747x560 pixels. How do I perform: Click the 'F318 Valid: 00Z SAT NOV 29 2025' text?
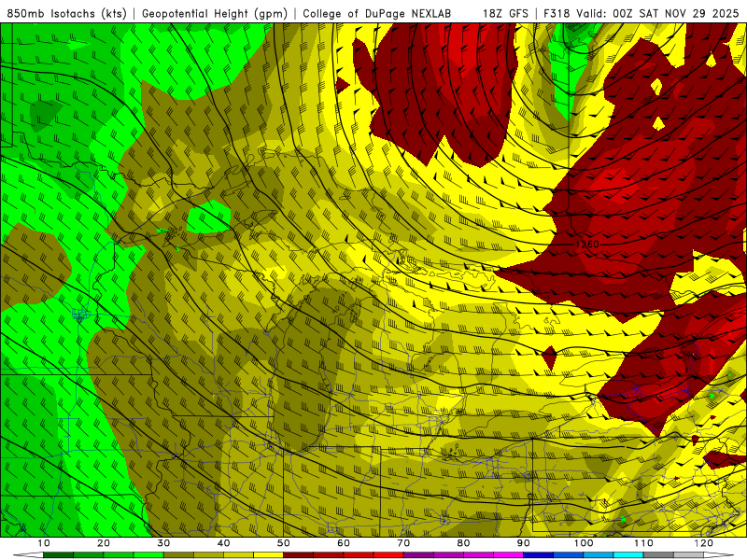641,14
